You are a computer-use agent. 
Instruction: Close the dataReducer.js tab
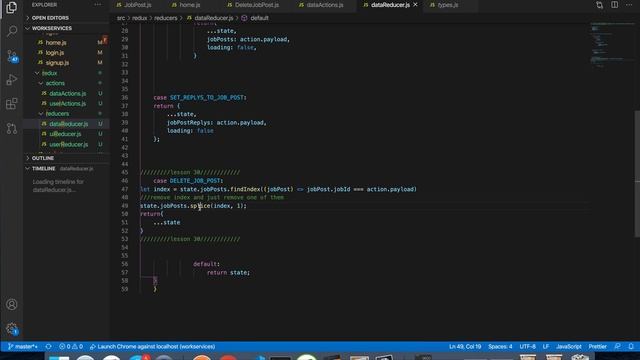click(x=416, y=4)
